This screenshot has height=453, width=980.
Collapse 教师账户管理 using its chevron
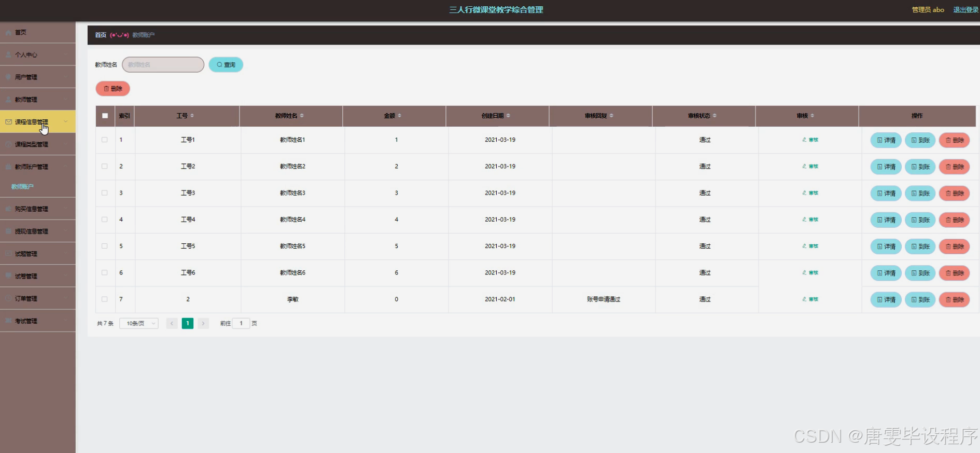tap(66, 167)
